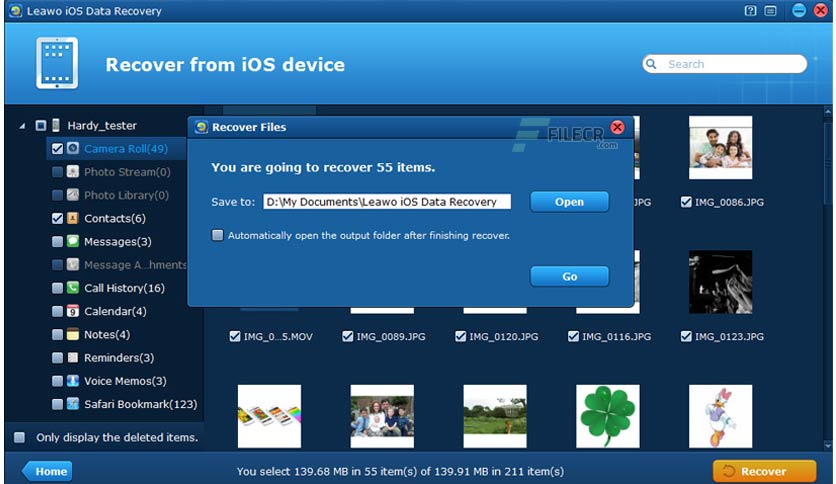Check the Messages checkbox

tap(58, 241)
